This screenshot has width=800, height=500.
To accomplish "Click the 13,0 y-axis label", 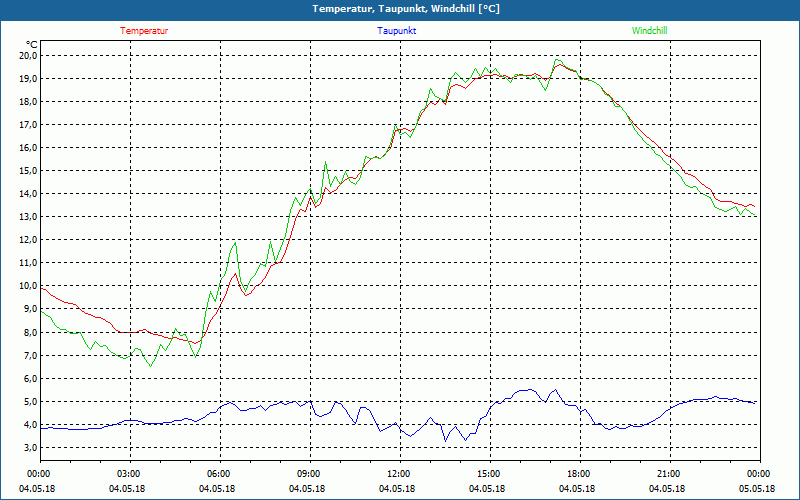I will (28, 217).
